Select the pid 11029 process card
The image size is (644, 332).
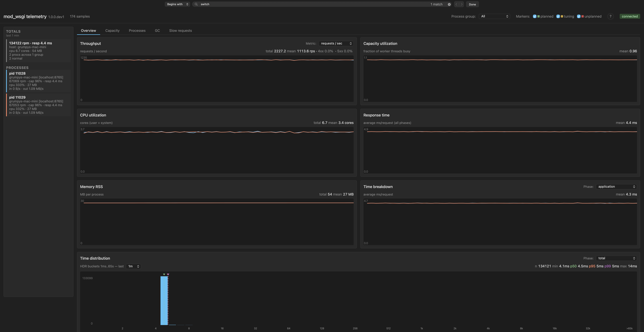[x=38, y=105]
